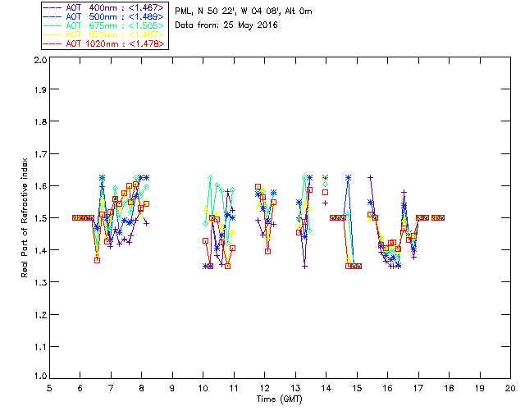Click the 18 tick label on time axis
The image size is (525, 420).
[449, 389]
